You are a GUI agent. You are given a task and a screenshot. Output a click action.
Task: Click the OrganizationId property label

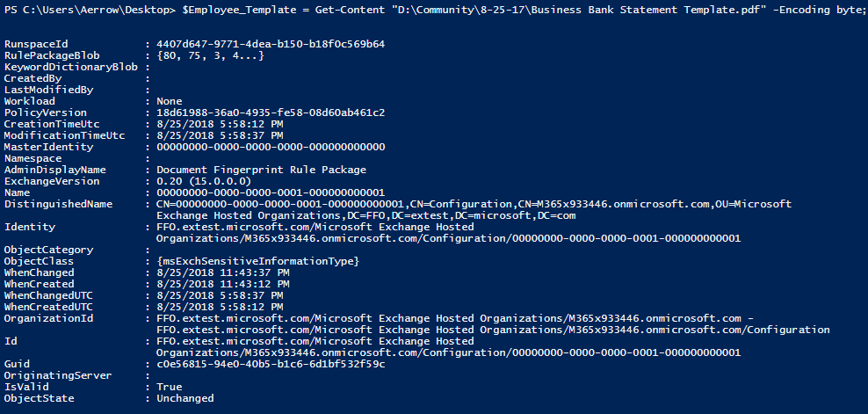47,318
